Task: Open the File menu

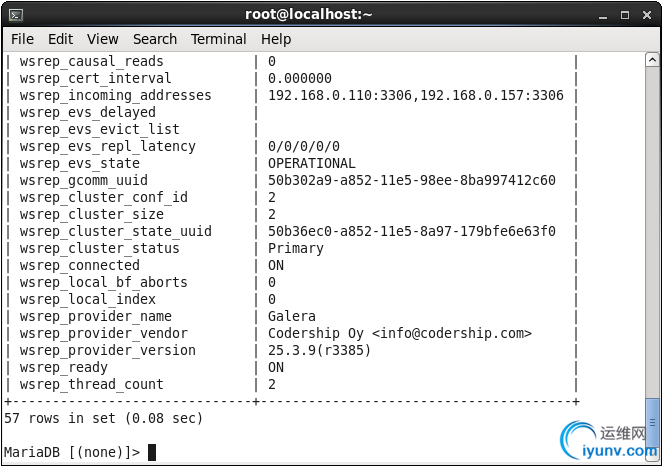Action: [22, 39]
